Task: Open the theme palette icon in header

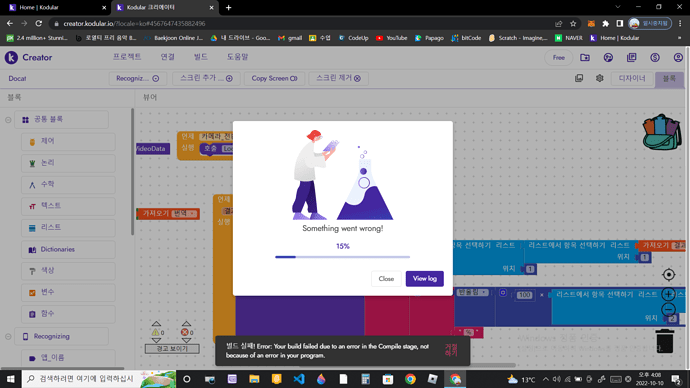Action: (608, 58)
